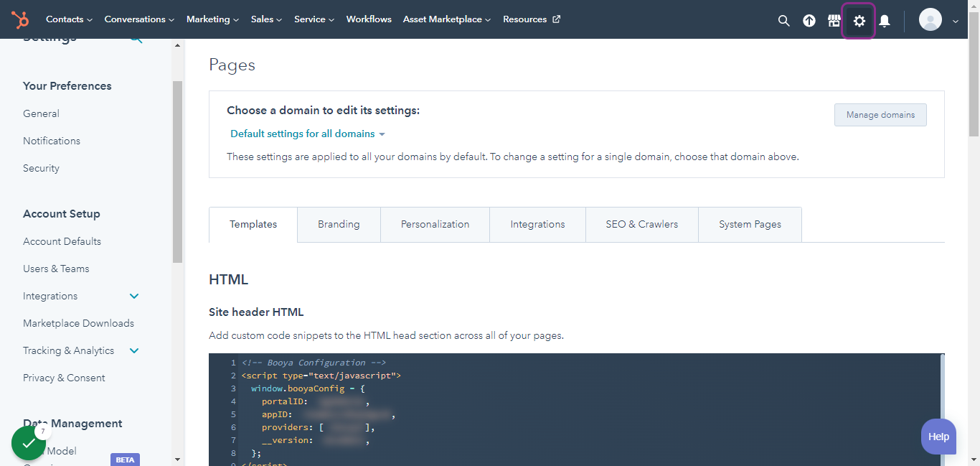980x466 pixels.
Task: Open General preferences in sidebar
Action: point(41,113)
